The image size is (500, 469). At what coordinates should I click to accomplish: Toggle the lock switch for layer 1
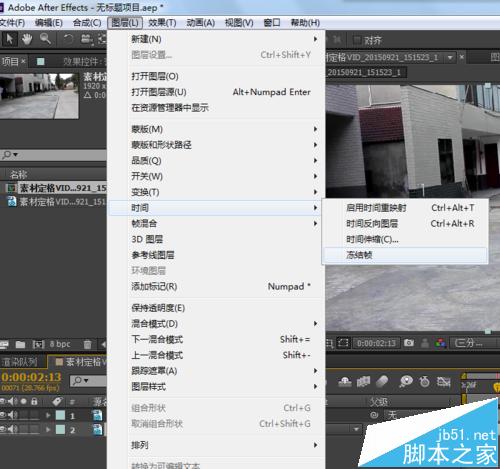(34, 415)
